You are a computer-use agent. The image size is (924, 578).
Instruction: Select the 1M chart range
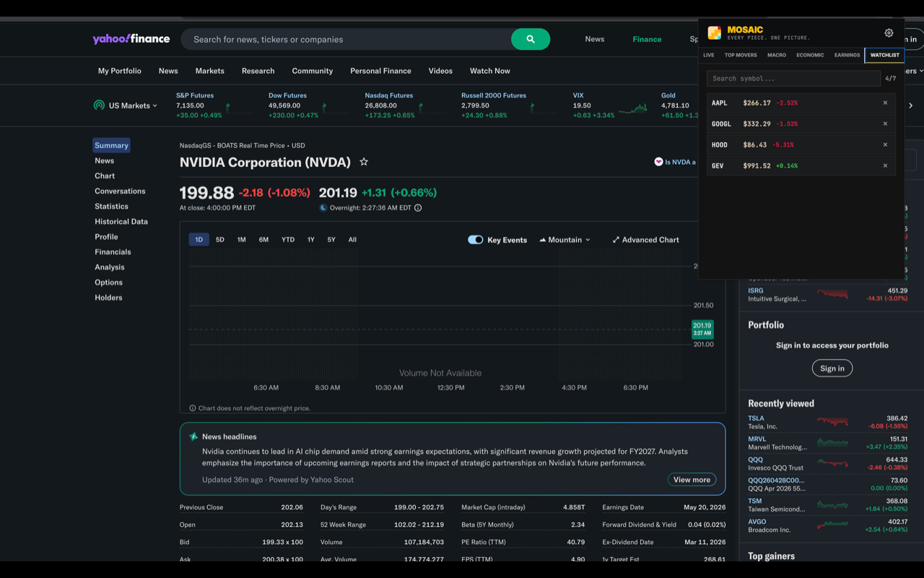pos(241,239)
